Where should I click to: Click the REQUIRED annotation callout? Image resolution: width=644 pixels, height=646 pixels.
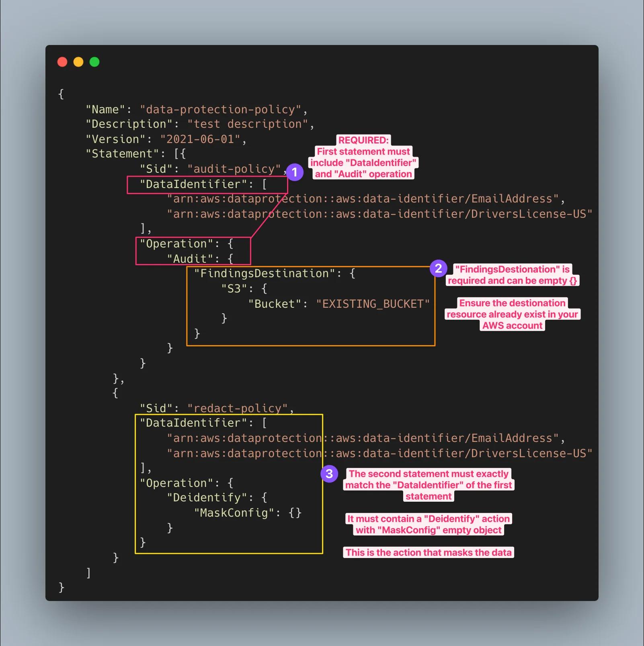tap(362, 157)
